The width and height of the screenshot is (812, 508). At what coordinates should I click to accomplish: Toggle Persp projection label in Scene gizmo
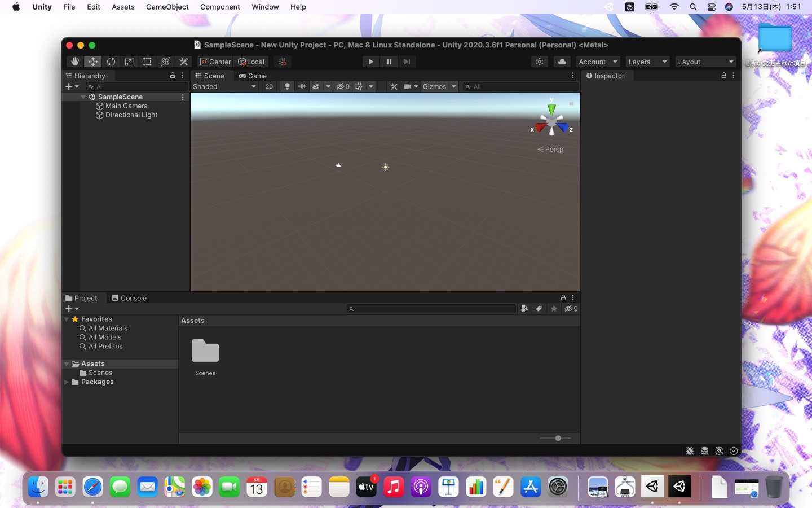550,150
